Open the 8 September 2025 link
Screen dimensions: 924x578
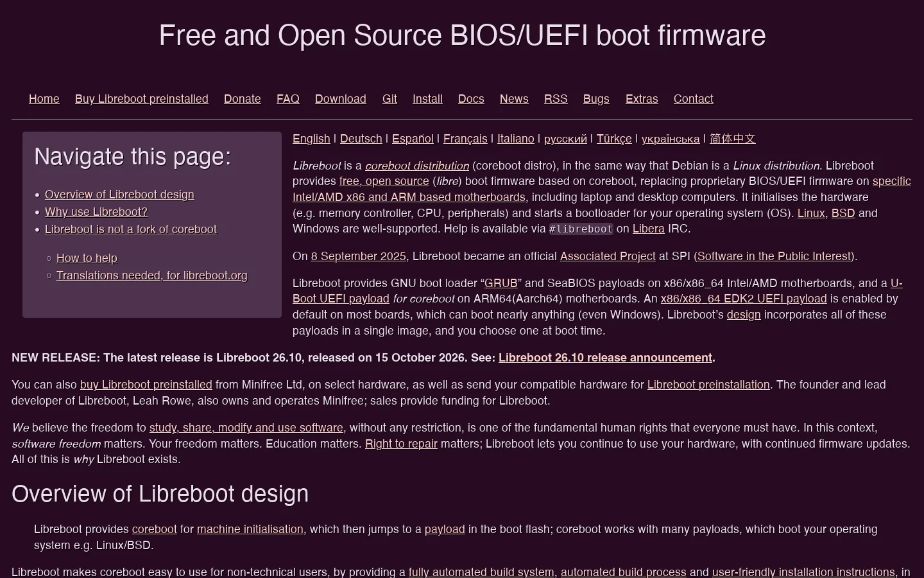tap(358, 256)
